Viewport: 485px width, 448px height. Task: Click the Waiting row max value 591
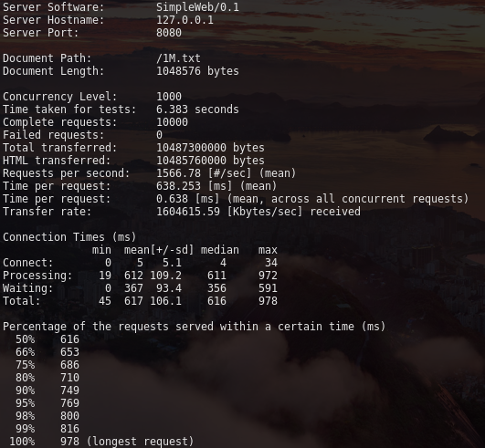point(268,288)
